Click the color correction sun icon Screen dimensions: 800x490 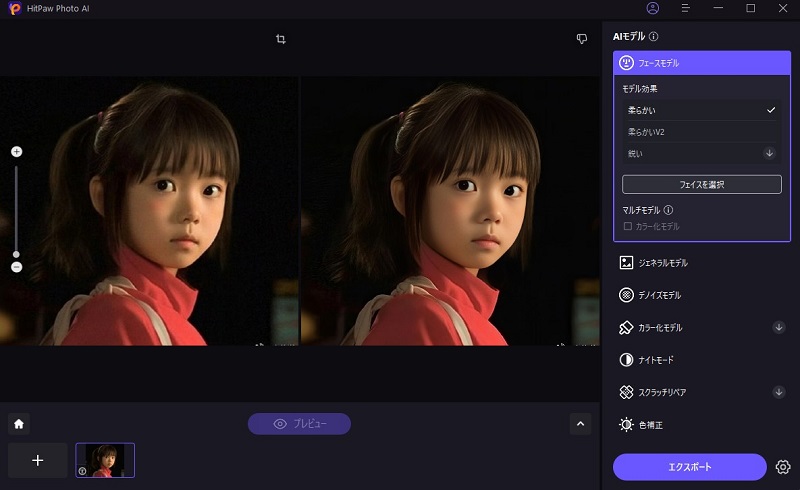click(x=626, y=425)
